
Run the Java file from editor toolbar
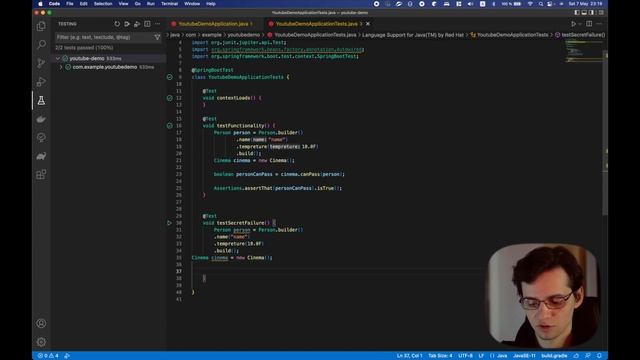point(573,24)
